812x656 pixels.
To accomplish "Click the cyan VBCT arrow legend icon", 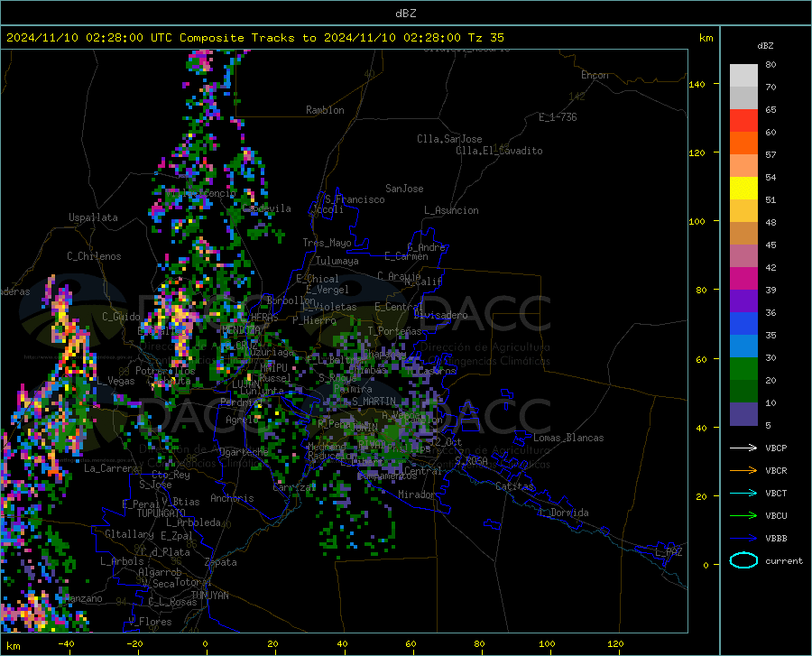I will click(x=743, y=493).
